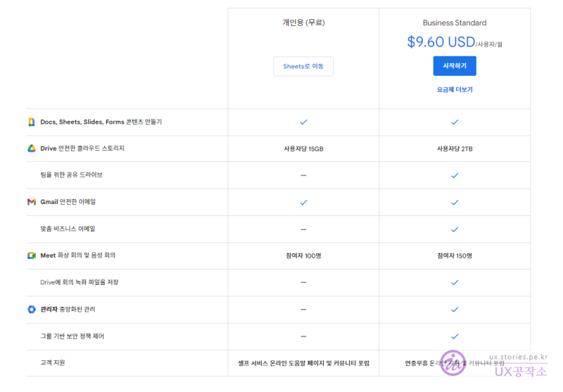Click the dash for 관리자 row in 개인용 column
Image resolution: width=563 pixels, height=392 pixels.
coord(303,310)
